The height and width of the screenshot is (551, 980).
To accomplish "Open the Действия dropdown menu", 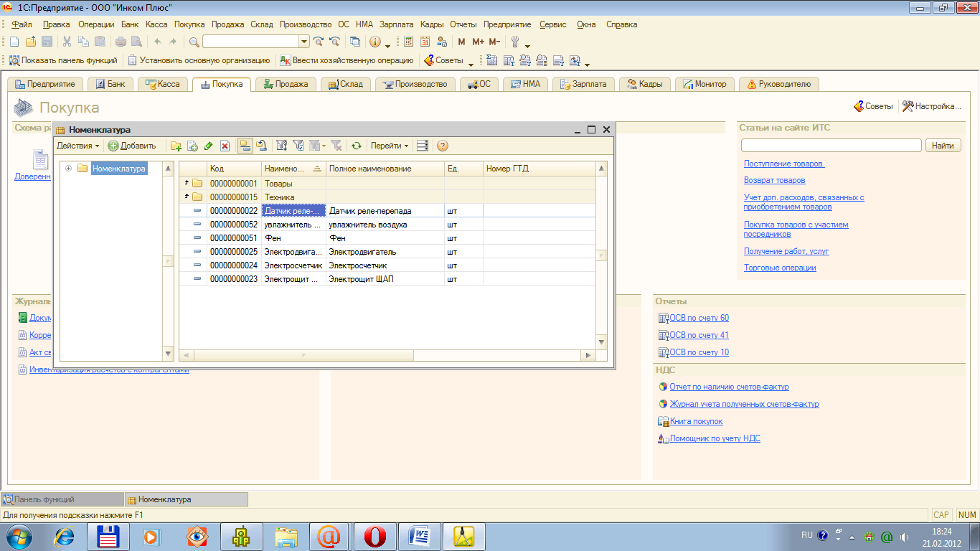I will coord(77,146).
